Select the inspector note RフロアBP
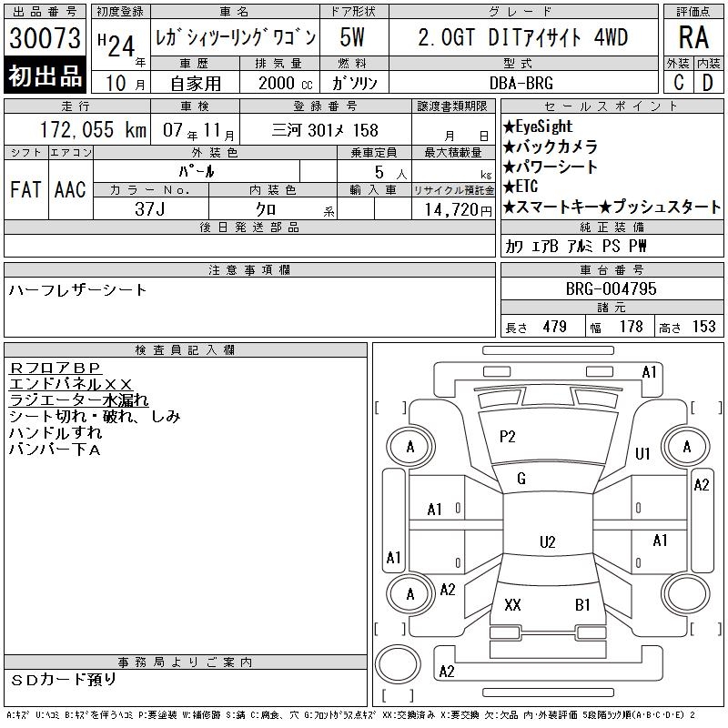Viewport: 728px width, 728px height. [56, 369]
